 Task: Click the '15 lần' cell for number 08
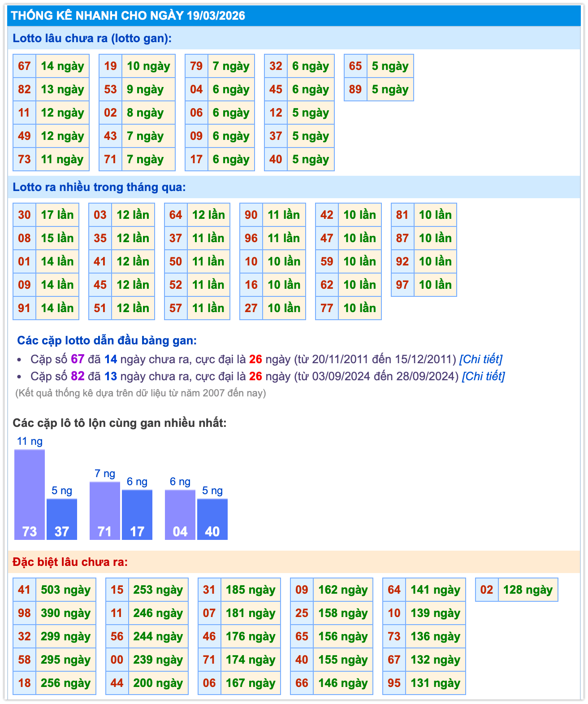pyautogui.click(x=57, y=238)
